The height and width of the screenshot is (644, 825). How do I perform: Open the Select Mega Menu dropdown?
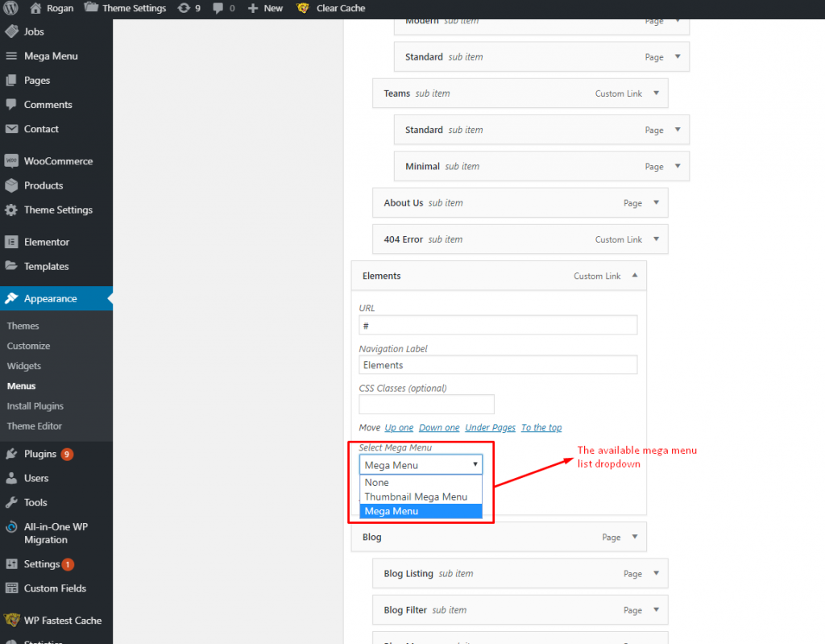coord(421,465)
